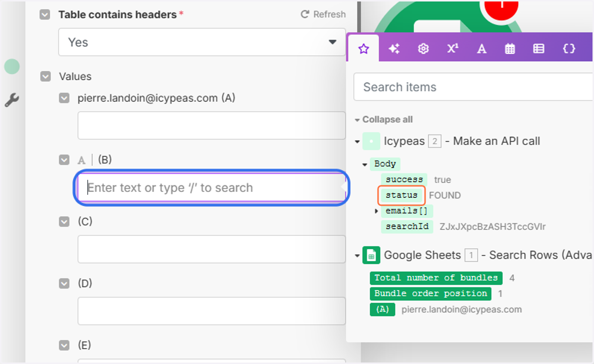Insert the emails[] variable pill
The height and width of the screenshot is (364, 594).
pyautogui.click(x=407, y=211)
